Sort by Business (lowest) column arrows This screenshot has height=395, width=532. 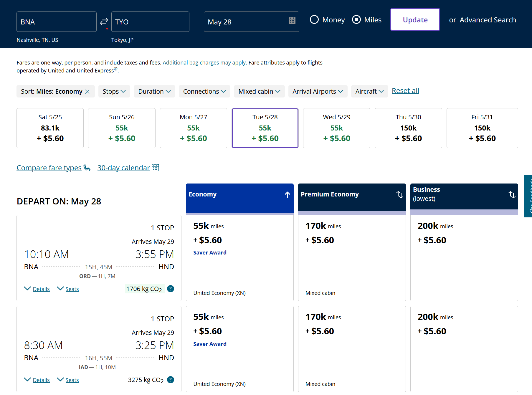click(x=512, y=194)
